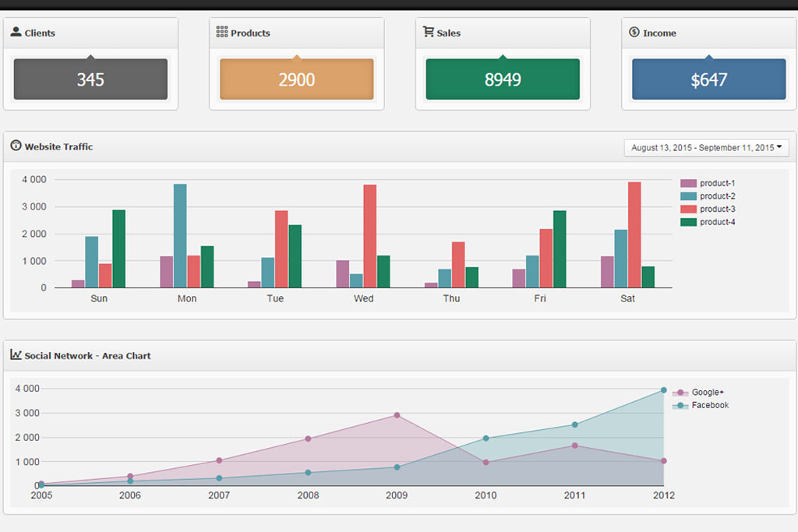Click the Website Traffic info icon
This screenshot has height=532, width=798.
(15, 146)
